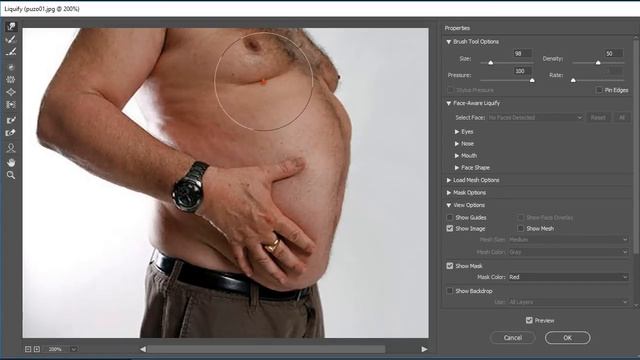Enable the Show Guides checkbox
The width and height of the screenshot is (640, 360).
click(450, 218)
